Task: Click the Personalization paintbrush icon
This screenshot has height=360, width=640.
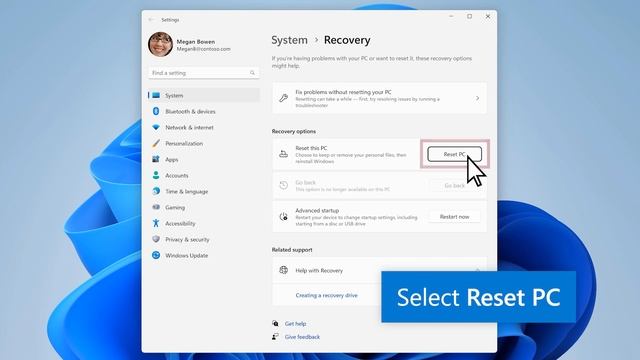Action: tap(156, 143)
